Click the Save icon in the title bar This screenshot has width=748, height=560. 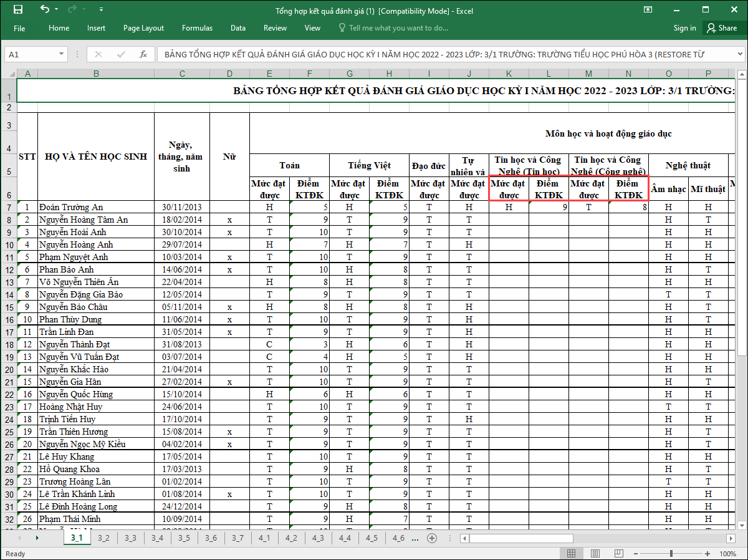click(17, 9)
